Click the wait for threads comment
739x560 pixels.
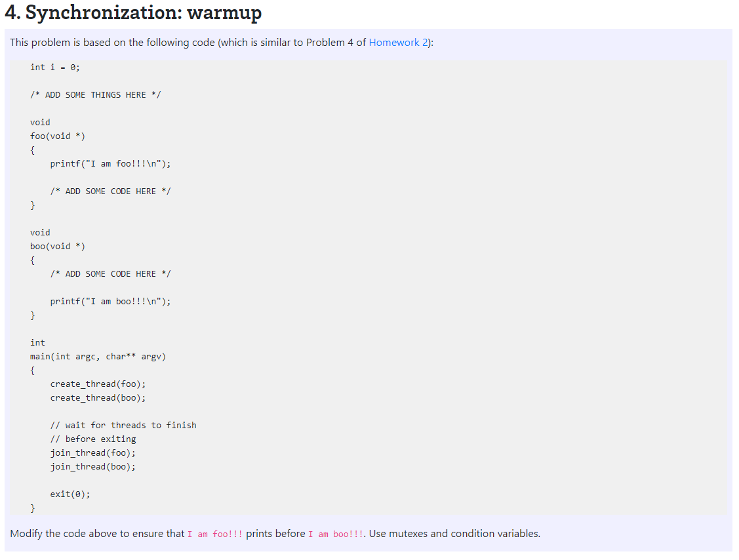(124, 425)
